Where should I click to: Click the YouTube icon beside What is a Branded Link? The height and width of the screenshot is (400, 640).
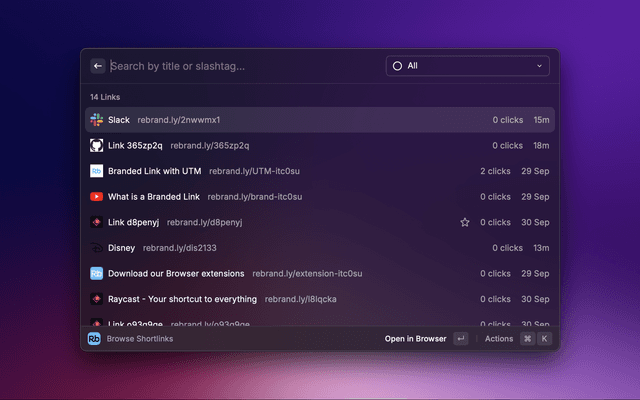click(97, 196)
